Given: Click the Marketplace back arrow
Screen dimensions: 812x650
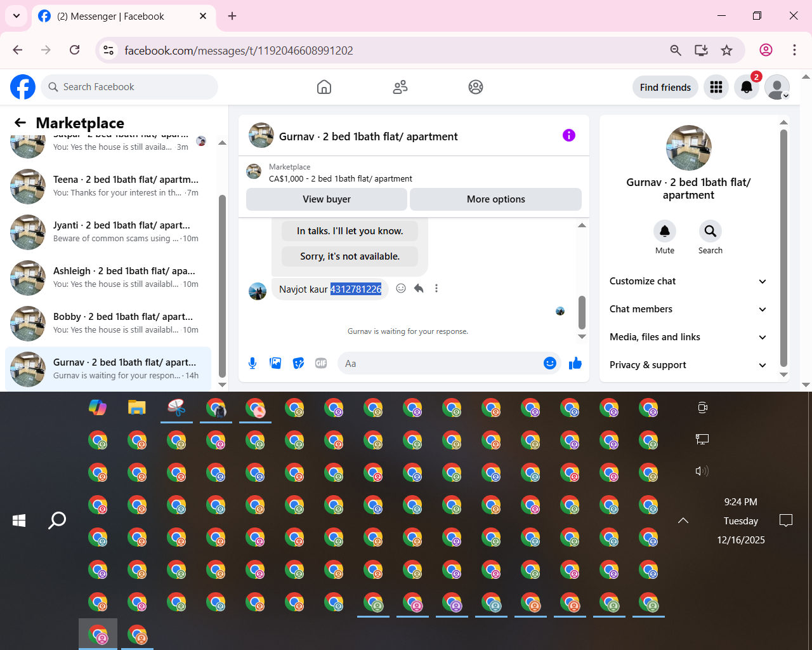Looking at the screenshot, I should click(20, 123).
